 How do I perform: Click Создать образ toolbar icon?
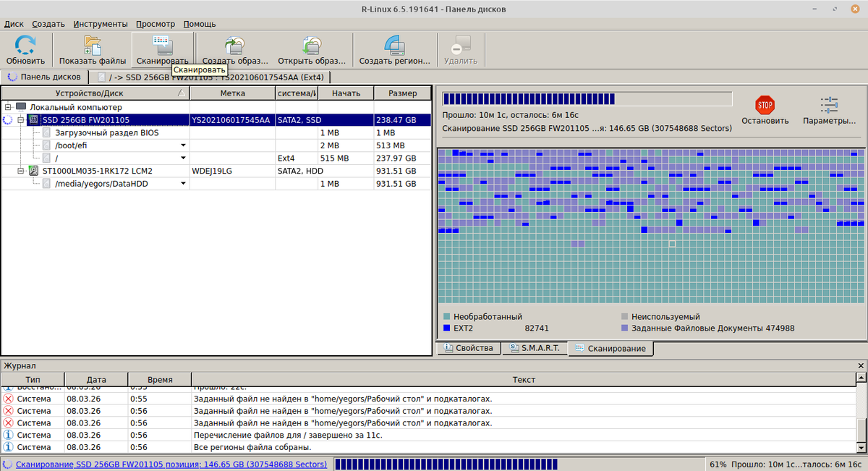coord(235,45)
